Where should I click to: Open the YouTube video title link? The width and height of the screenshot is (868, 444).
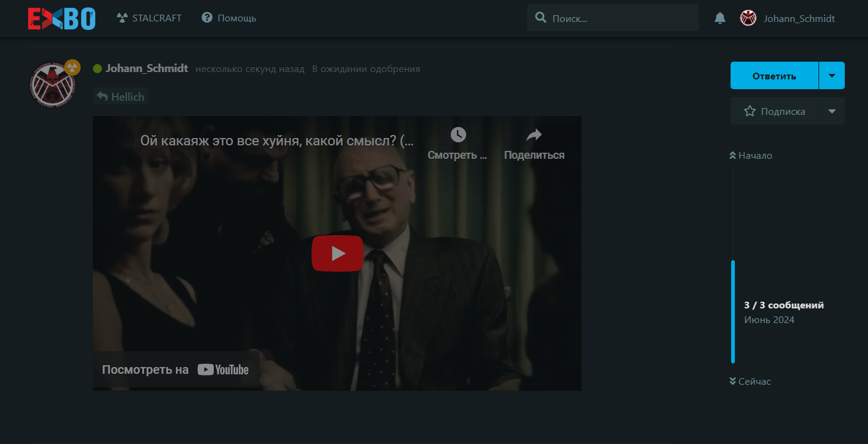click(x=277, y=141)
